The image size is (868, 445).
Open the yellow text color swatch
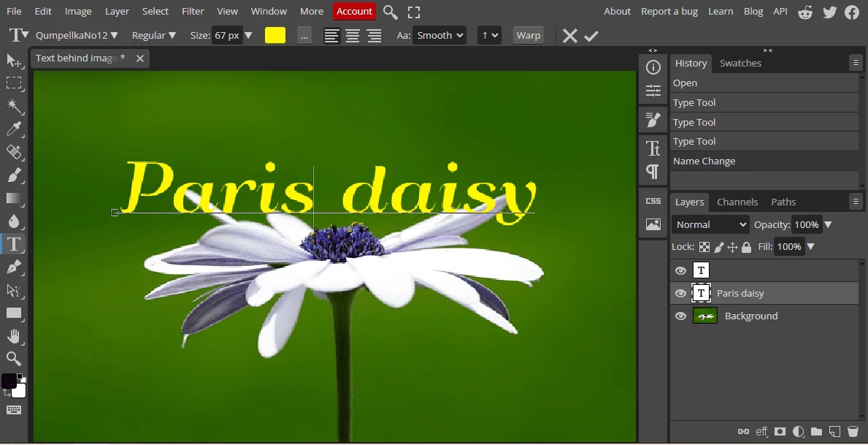coord(275,36)
